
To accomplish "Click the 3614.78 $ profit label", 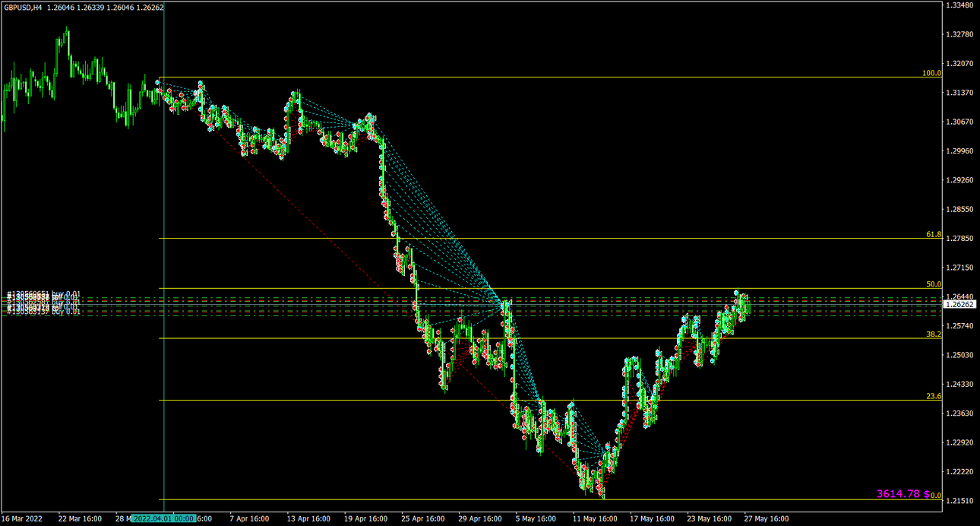I will pos(903,494).
